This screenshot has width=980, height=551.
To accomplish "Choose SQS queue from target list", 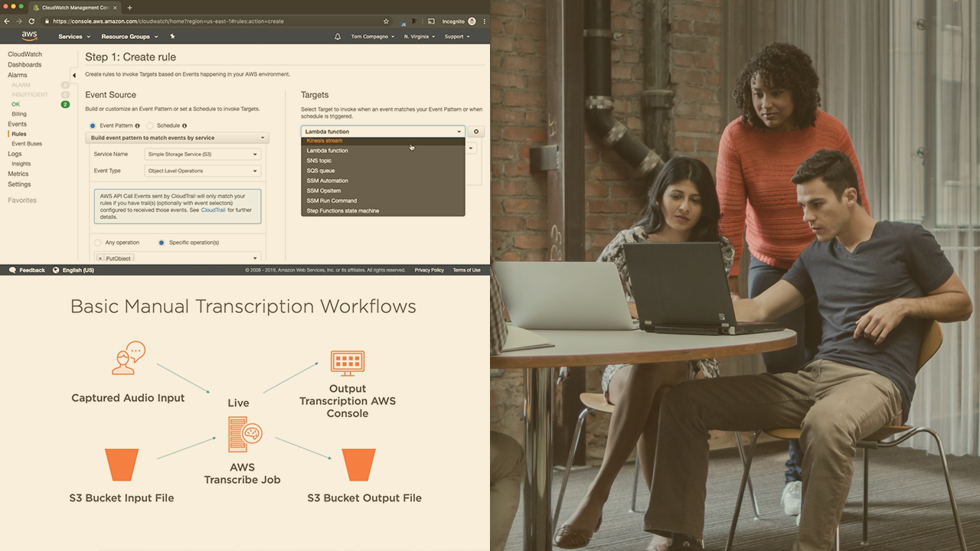I will 383,171.
